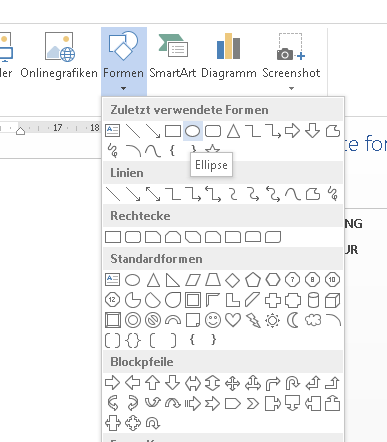The image size is (387, 442).
Task: Insert the cube shape
Action: tap(332, 300)
